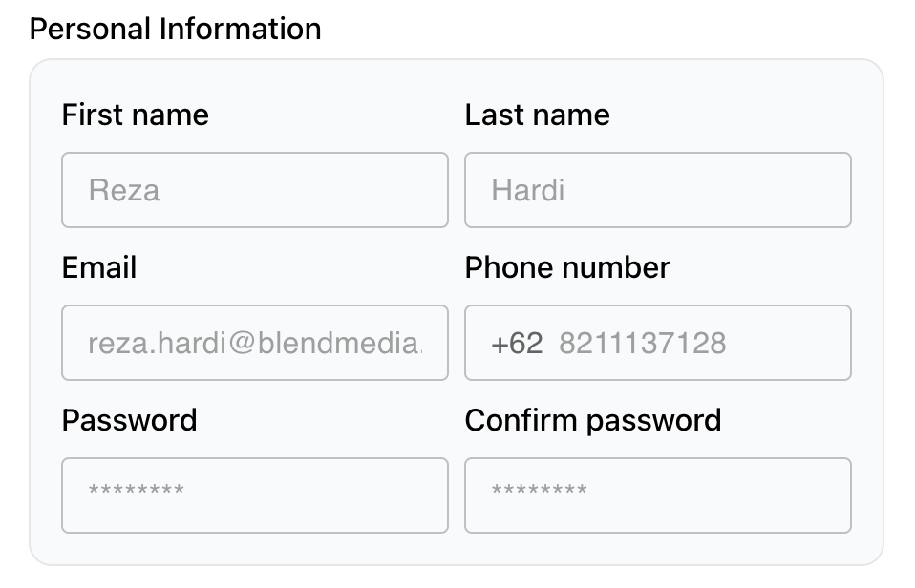
Task: Click the 'Hardi' placeholder text
Action: click(x=528, y=190)
